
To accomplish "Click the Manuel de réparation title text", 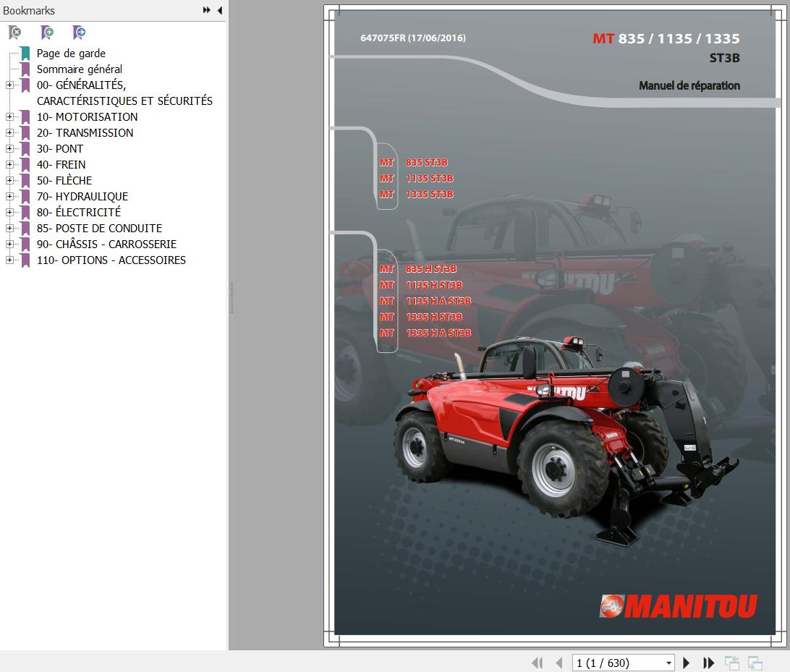I will click(689, 85).
